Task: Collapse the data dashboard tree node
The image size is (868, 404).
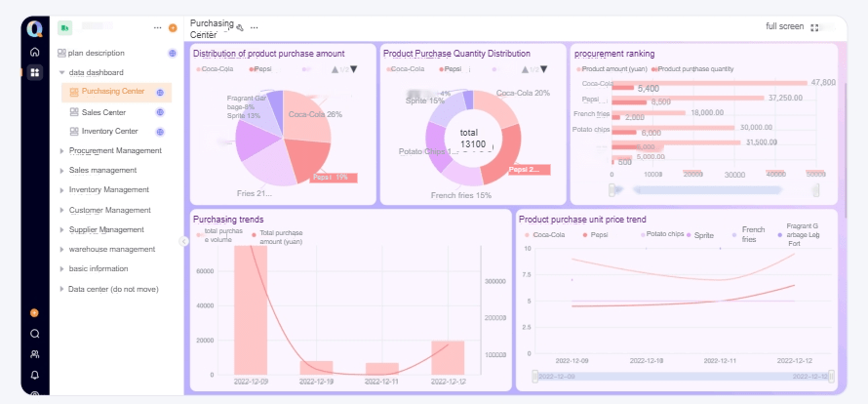Action: point(62,72)
